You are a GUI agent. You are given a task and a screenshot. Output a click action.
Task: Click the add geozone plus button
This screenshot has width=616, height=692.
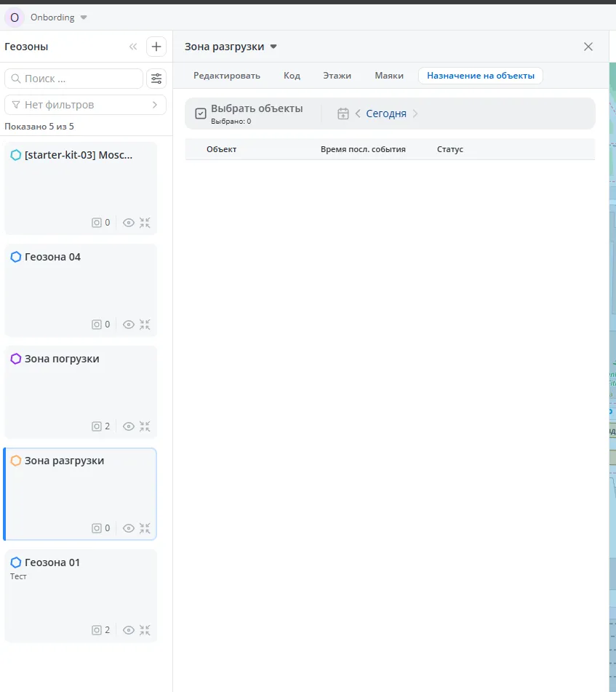coord(156,47)
